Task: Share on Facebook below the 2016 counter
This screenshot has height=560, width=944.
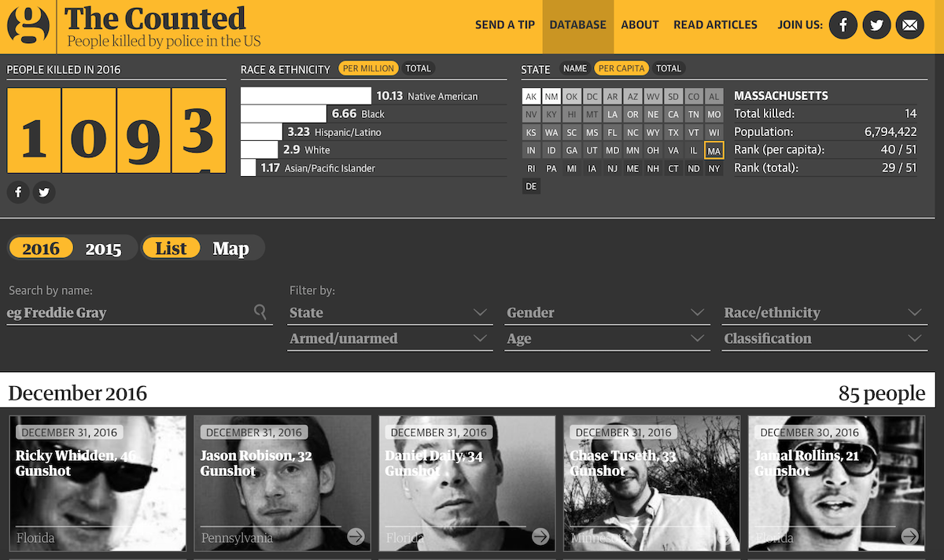Action: (18, 192)
